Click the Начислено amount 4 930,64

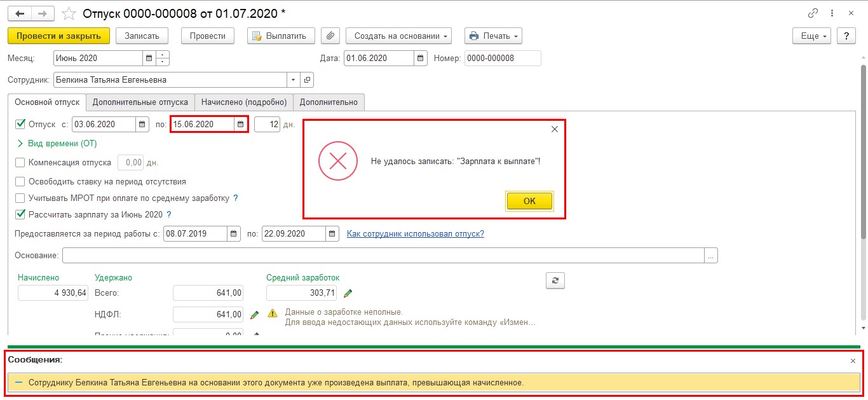click(53, 293)
